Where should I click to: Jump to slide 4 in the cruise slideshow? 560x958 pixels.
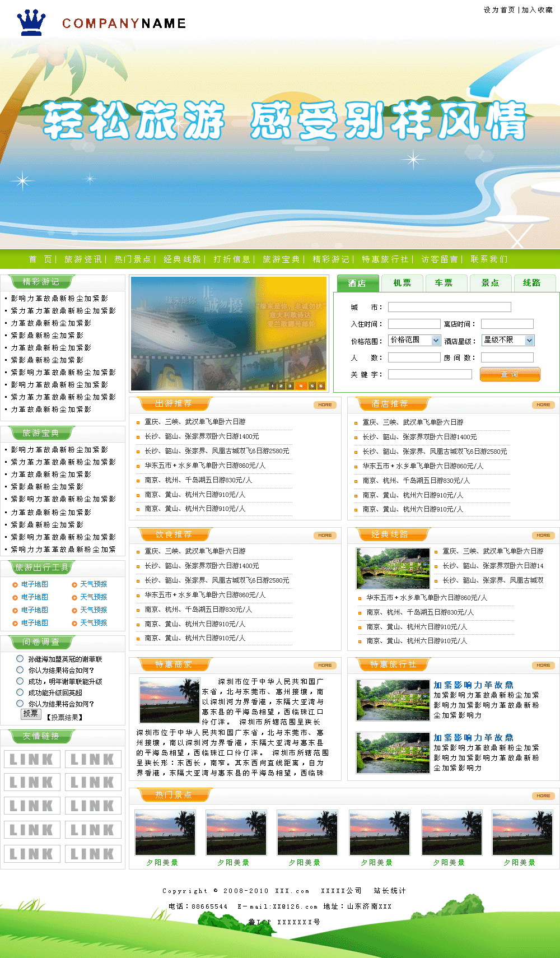click(301, 386)
